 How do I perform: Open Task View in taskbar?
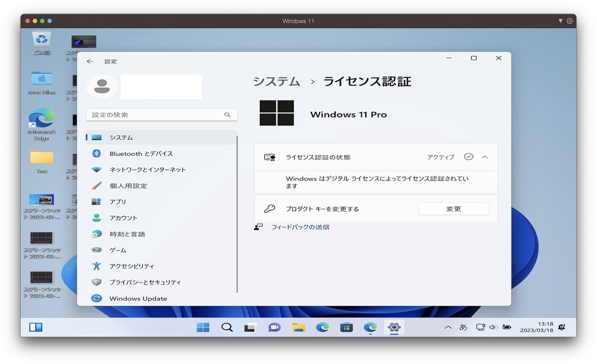(251, 327)
